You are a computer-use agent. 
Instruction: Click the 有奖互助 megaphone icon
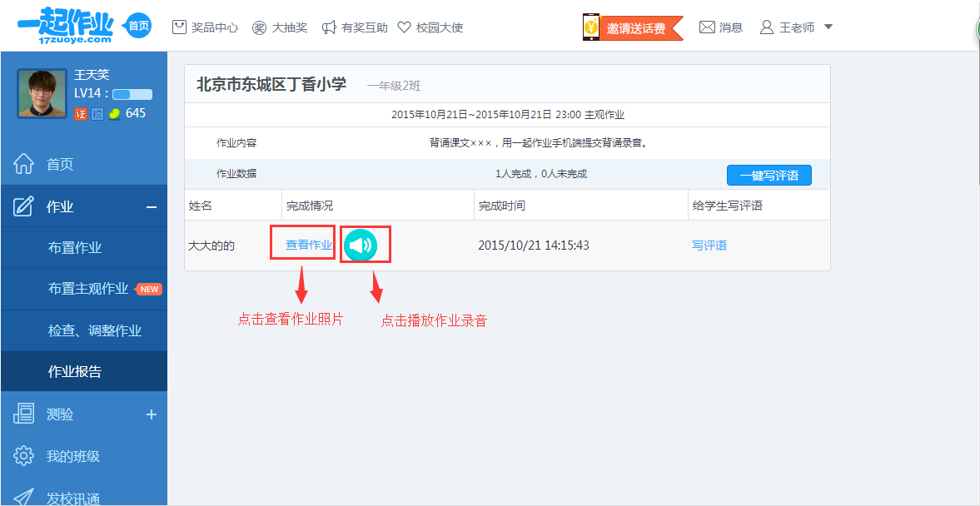pos(330,27)
